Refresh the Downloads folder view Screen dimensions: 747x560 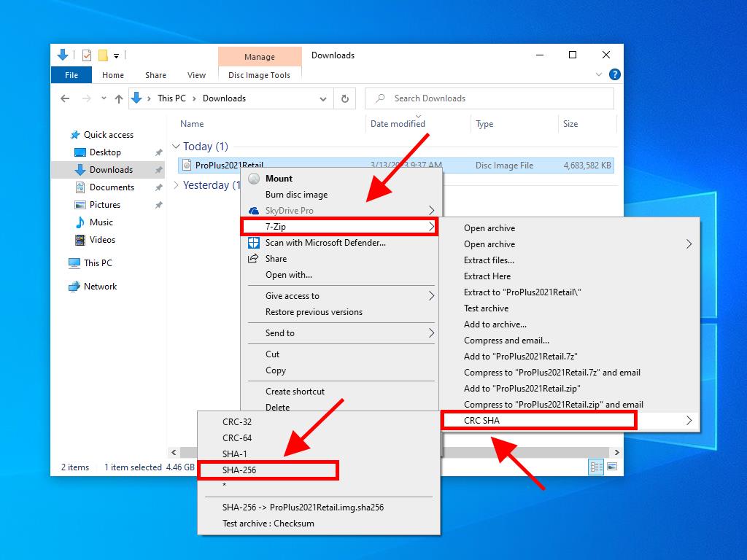point(344,98)
